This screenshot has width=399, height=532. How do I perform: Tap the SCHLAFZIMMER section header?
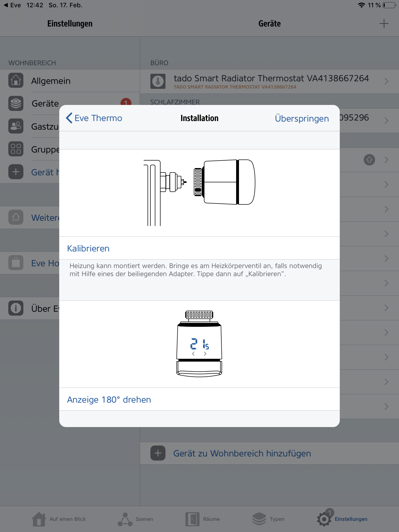tap(175, 102)
